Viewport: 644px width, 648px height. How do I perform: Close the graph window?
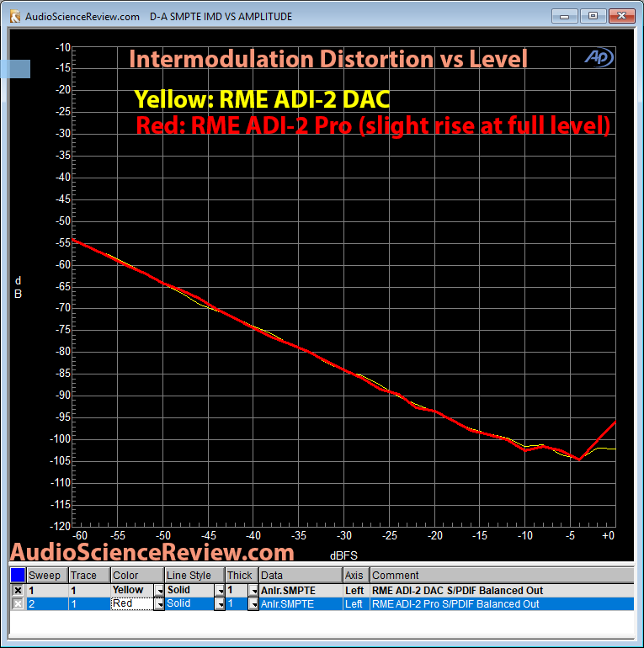point(621,16)
